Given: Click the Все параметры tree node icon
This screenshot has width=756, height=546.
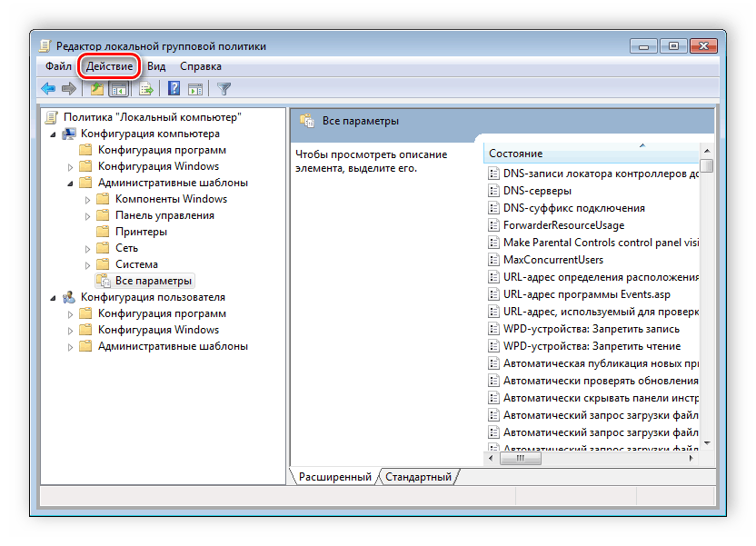Looking at the screenshot, I should [104, 281].
